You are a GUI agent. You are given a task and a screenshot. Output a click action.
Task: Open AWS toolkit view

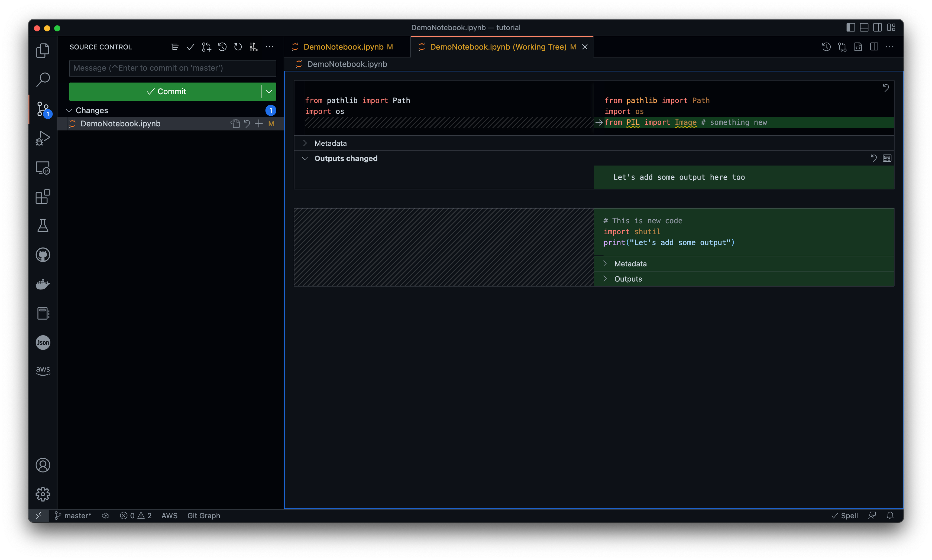pyautogui.click(x=43, y=371)
